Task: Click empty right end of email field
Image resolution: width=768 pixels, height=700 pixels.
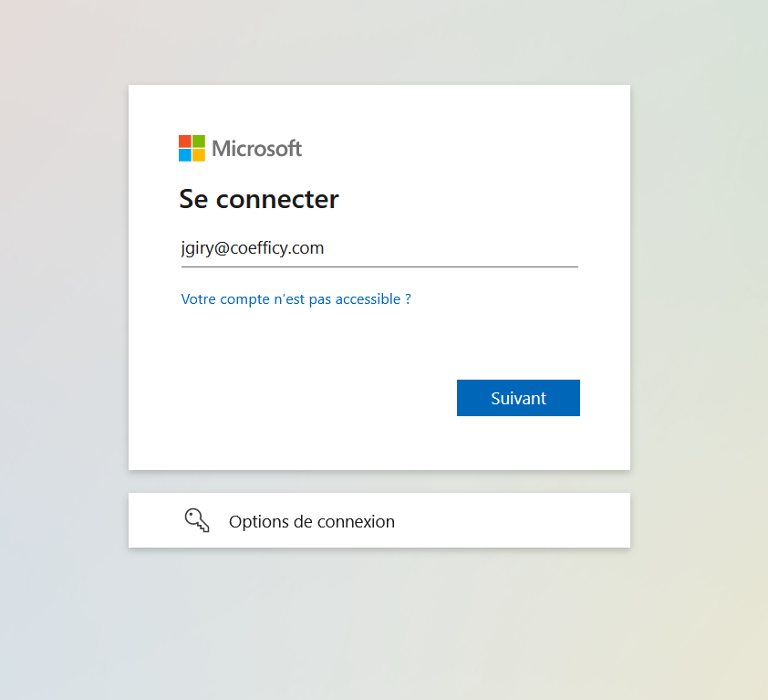Action: coord(511,248)
